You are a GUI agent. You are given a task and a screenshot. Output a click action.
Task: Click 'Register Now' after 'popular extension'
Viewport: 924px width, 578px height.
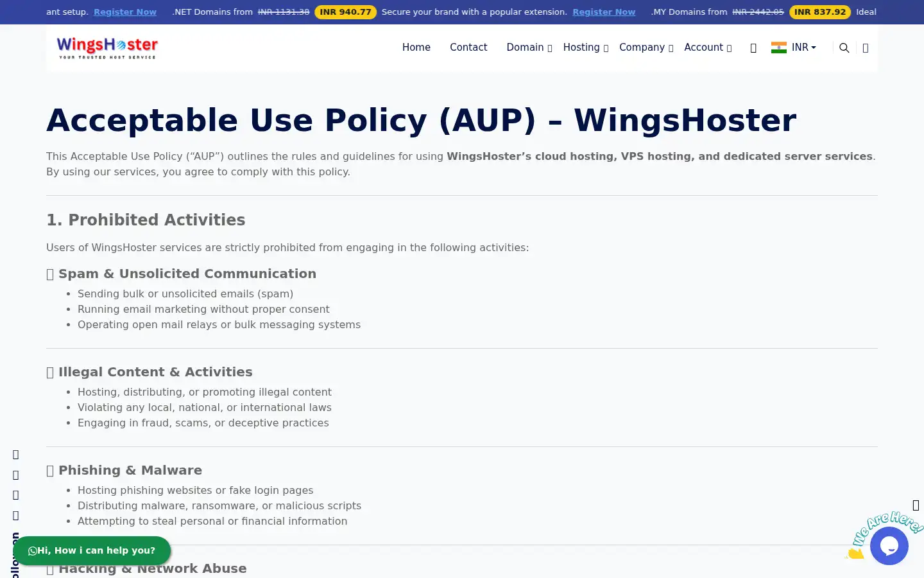[604, 12]
